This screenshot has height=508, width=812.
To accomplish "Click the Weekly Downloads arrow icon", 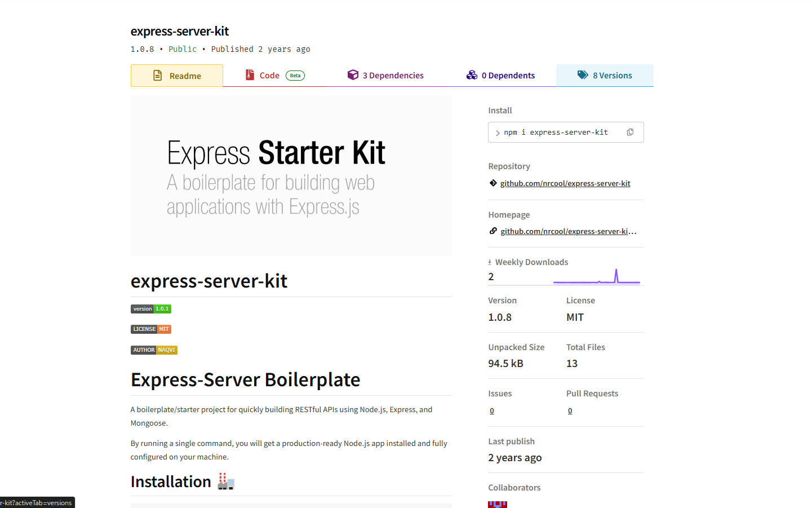I will pos(490,262).
